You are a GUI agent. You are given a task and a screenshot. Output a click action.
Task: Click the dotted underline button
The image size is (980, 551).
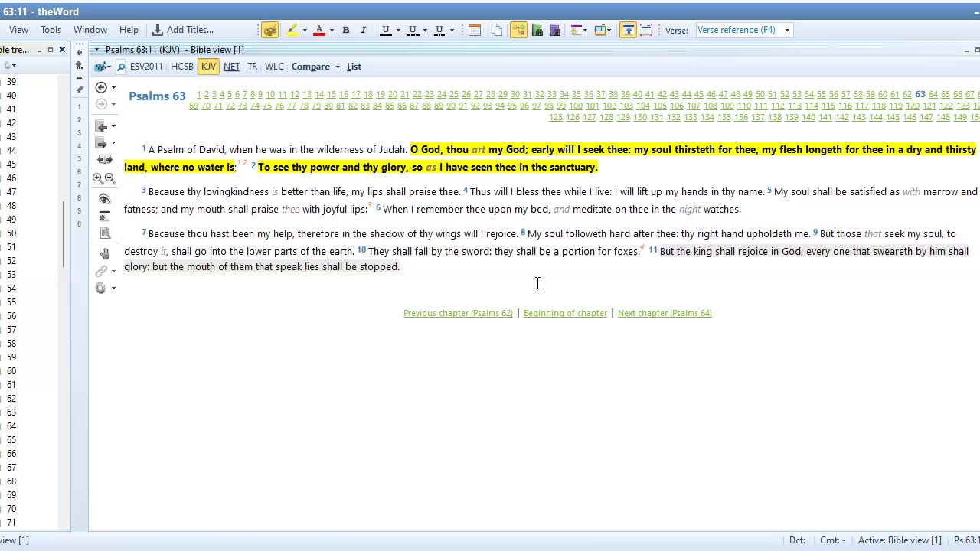pyautogui.click(x=439, y=30)
